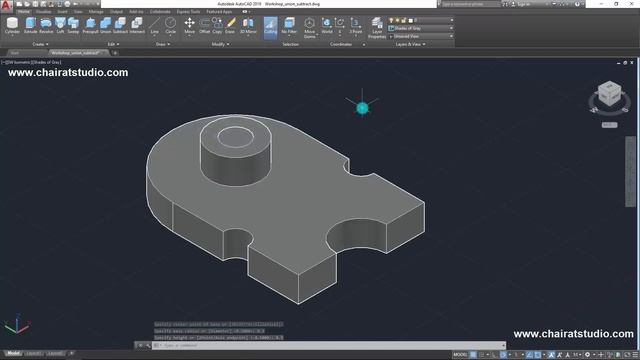This screenshot has width=640, height=360.
Task: Select the Circle draw tool
Action: pyautogui.click(x=171, y=26)
